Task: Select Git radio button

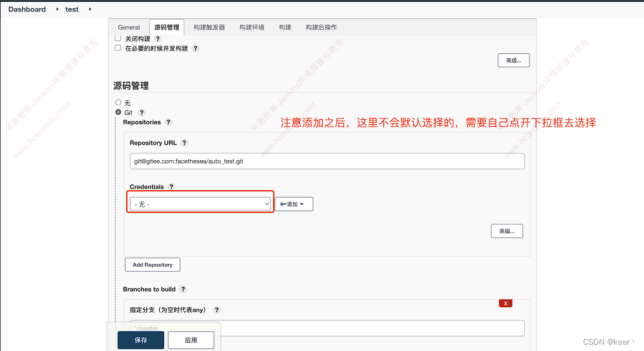Action: (x=119, y=112)
